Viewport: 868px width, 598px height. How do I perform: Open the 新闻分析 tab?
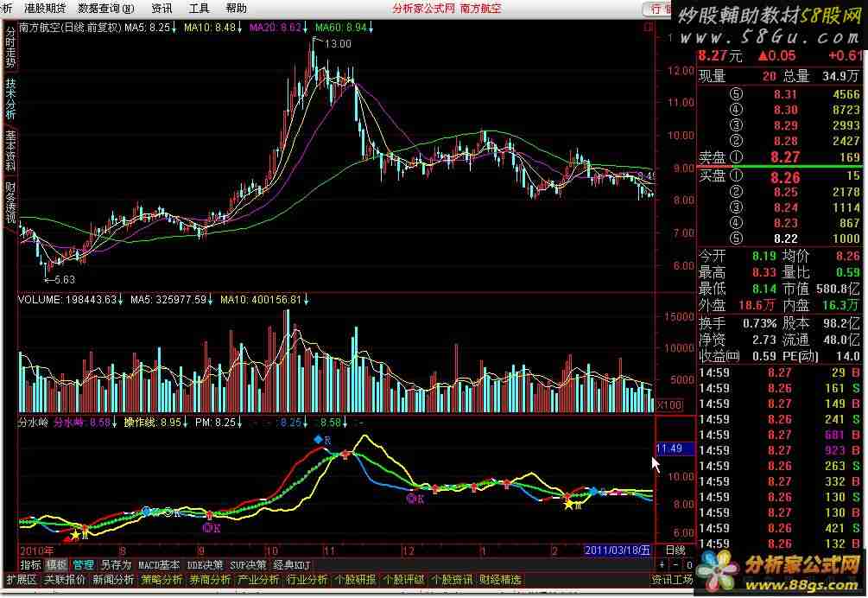[113, 580]
